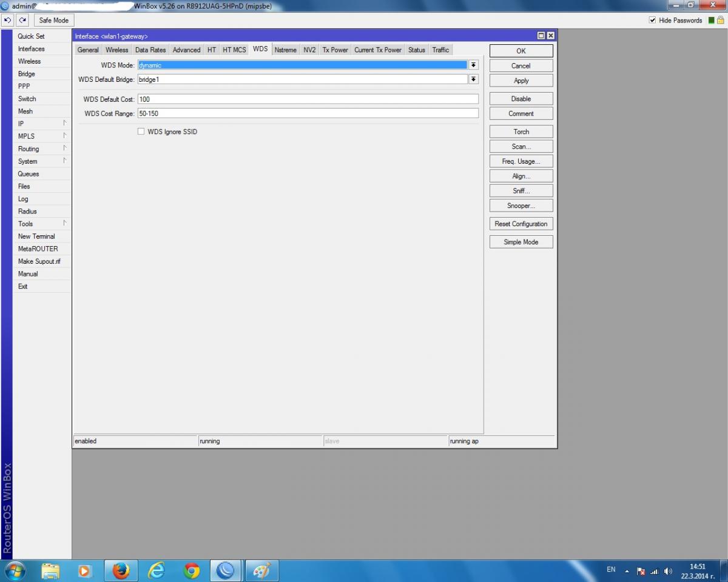Click the WDS Default Cost input field
This screenshot has height=582, width=728.
pos(308,99)
